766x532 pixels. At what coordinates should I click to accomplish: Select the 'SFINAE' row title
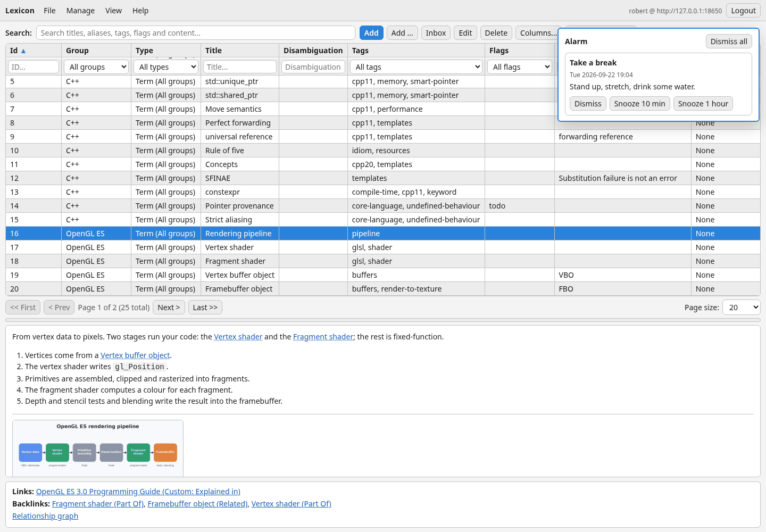tap(218, 178)
